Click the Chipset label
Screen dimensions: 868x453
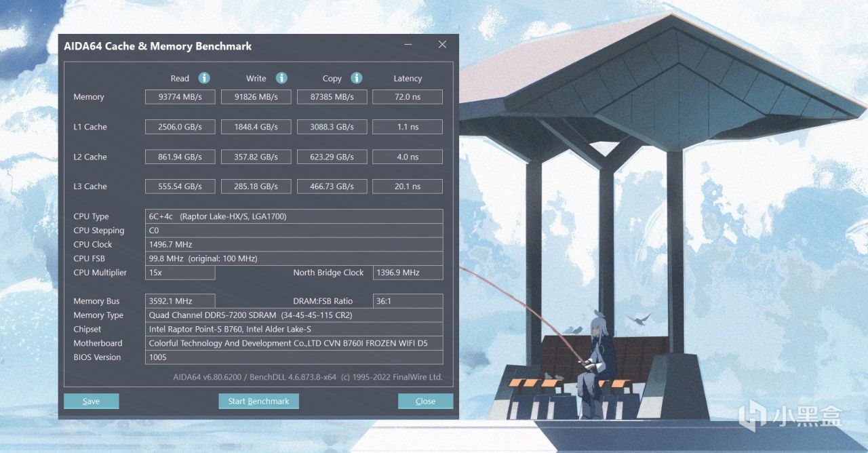(87, 329)
